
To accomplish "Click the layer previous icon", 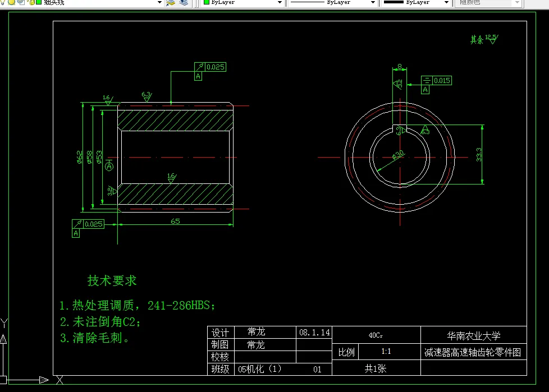I will coord(184,2).
